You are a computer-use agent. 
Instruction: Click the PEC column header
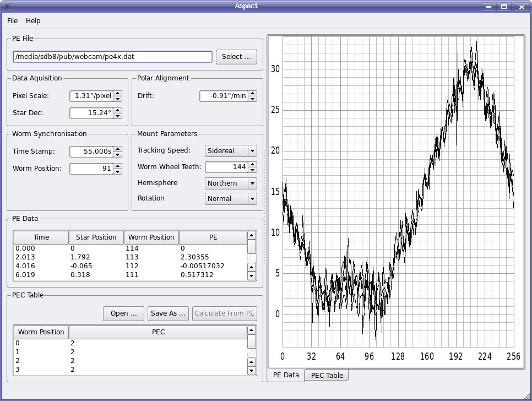pyautogui.click(x=158, y=332)
